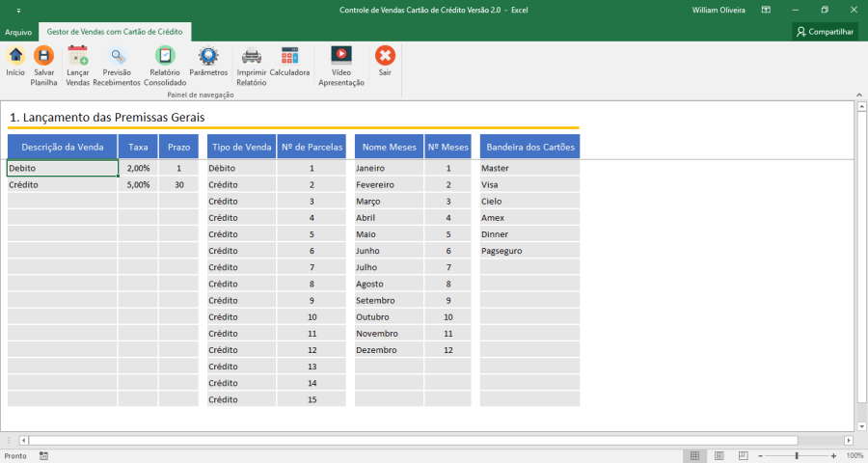
Task: Select the Prazo cell with 30
Action: point(178,184)
